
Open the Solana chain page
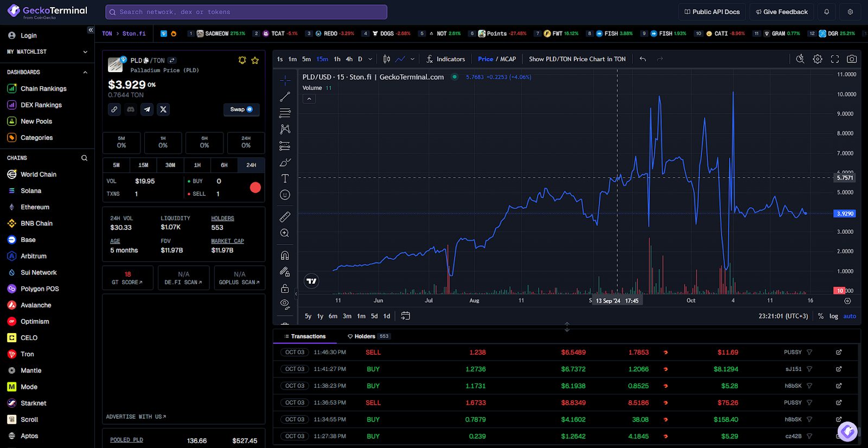pyautogui.click(x=31, y=191)
